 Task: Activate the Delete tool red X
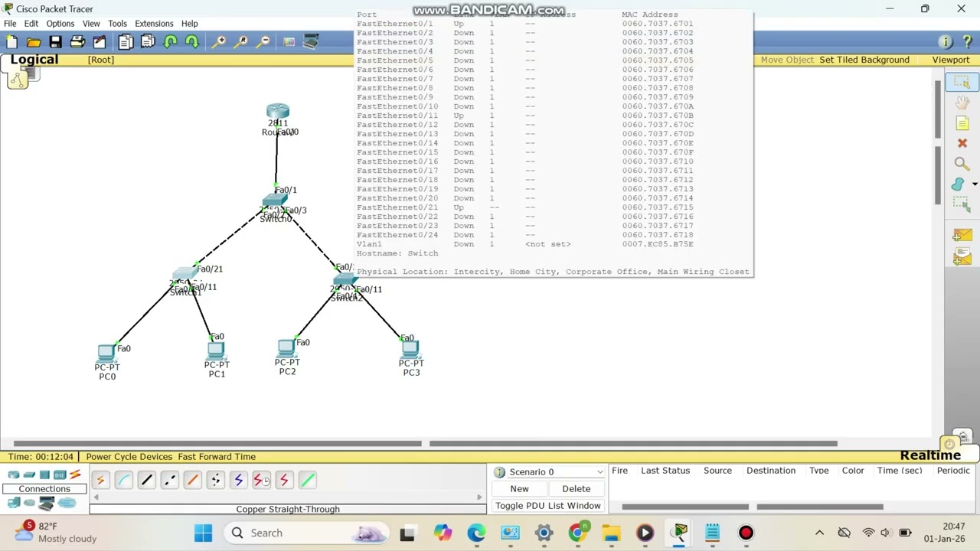click(x=962, y=143)
